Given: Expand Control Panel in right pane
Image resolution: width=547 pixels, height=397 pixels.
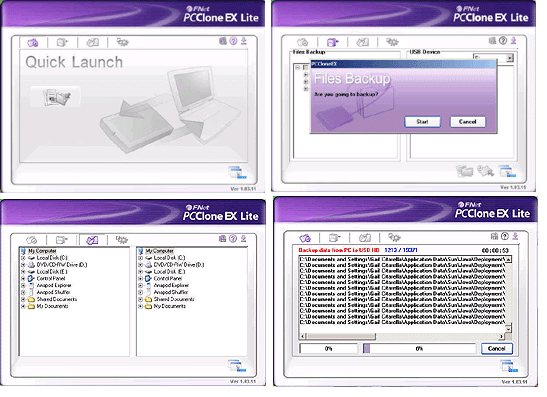Looking at the screenshot, I should [140, 278].
